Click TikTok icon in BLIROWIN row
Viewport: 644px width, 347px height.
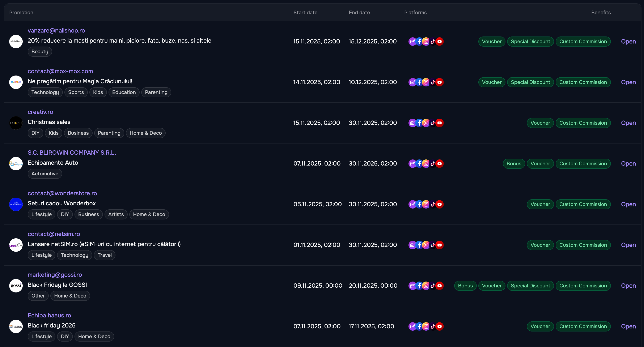(x=433, y=164)
